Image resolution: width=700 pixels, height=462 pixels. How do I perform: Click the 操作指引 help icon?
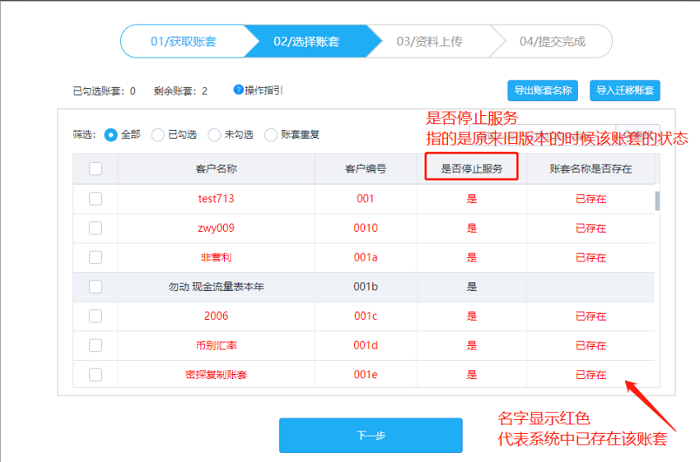[x=238, y=90]
